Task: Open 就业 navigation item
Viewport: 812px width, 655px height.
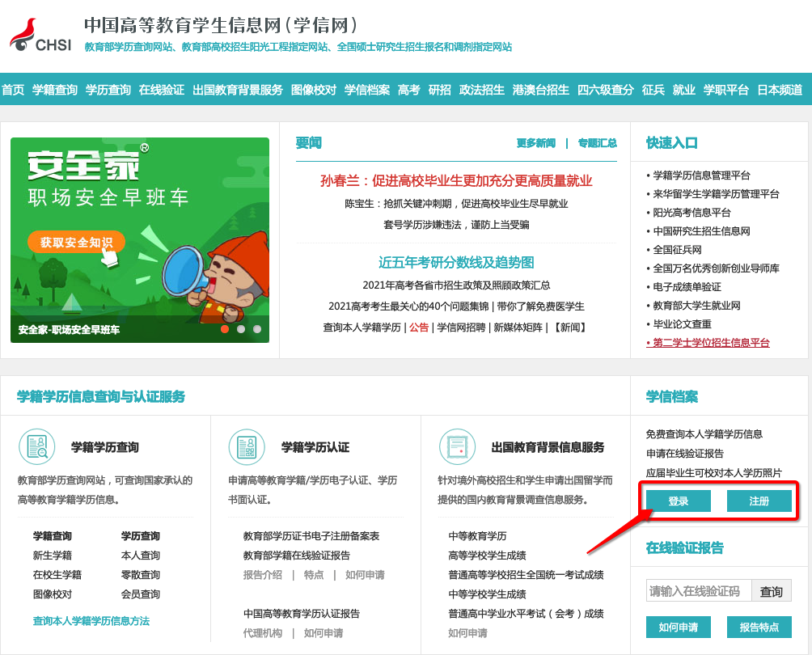Action: [x=683, y=90]
